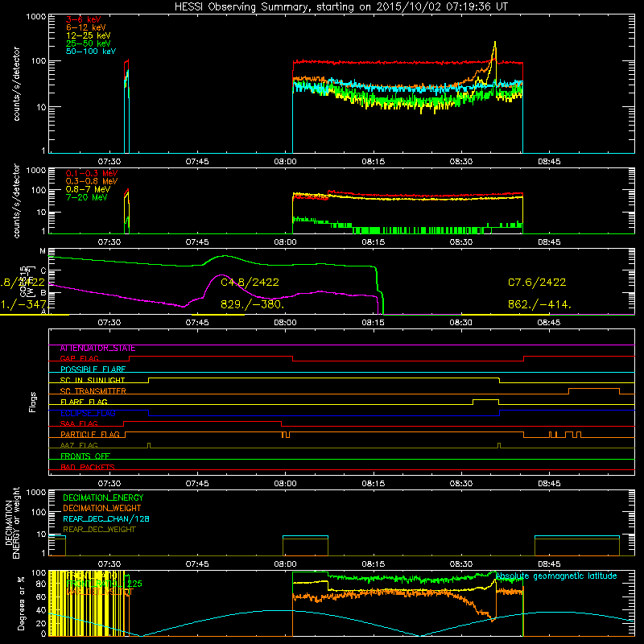This screenshot has height=644, width=644.
Task: Click the SC_IN_SUNLIGHT flag label
Action: pyautogui.click(x=93, y=380)
